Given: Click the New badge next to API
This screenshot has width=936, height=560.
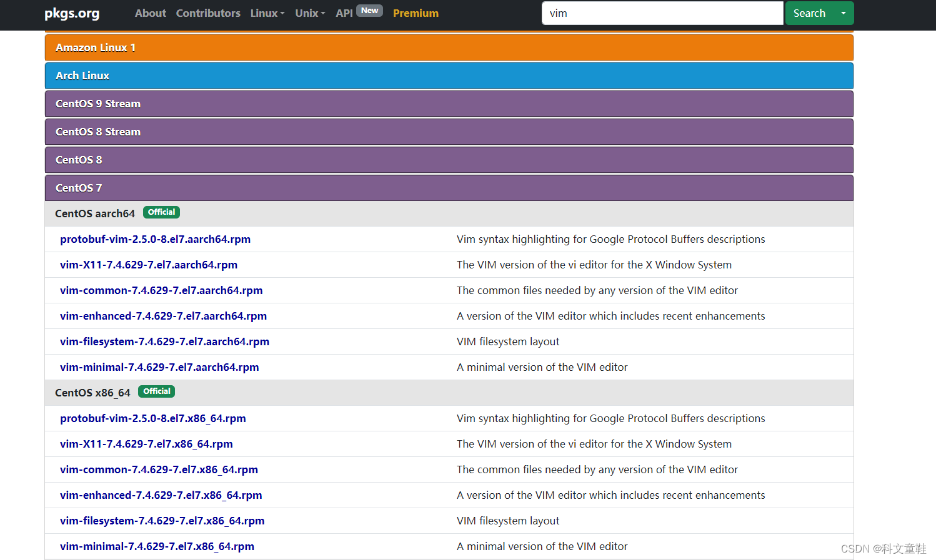Looking at the screenshot, I should 369,11.
